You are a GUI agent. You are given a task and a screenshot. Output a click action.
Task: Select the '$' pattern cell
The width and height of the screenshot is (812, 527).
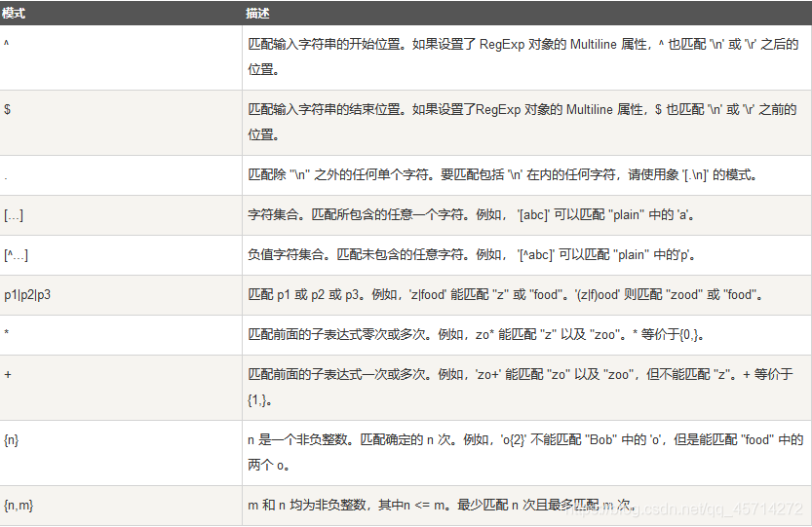coord(121,123)
